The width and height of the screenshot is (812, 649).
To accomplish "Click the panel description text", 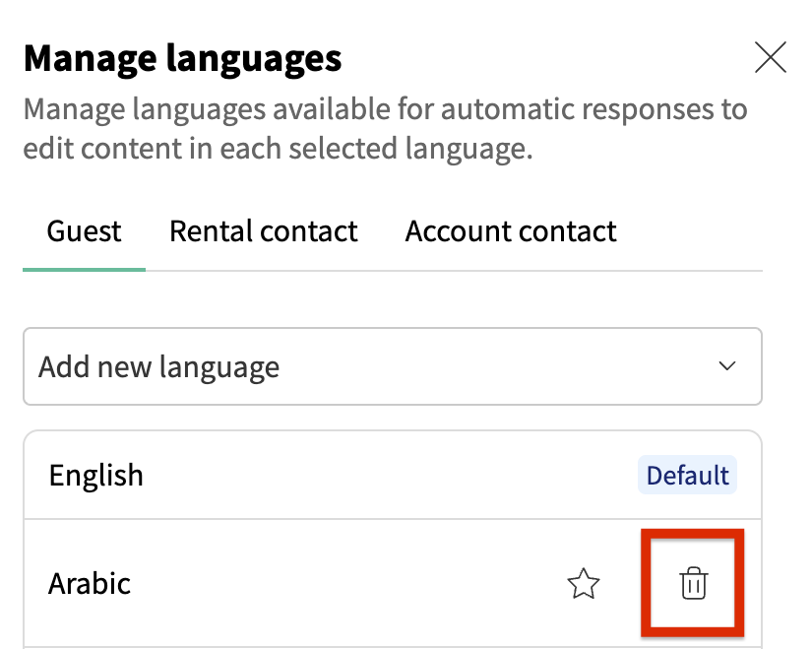I will coord(384,129).
